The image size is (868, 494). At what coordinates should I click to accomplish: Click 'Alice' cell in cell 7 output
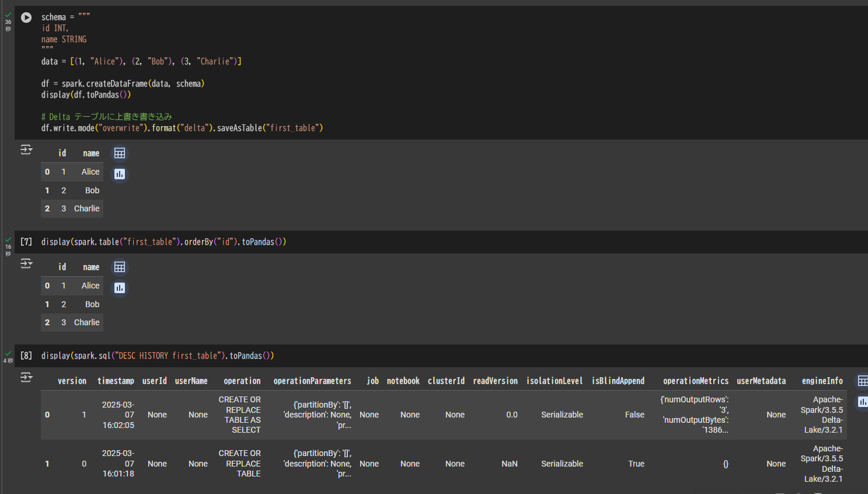coord(90,286)
